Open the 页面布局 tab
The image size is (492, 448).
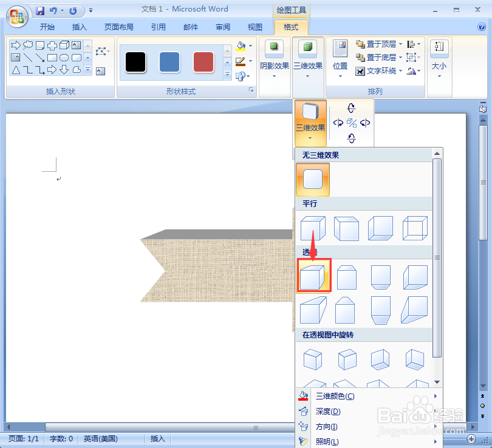tap(118, 27)
